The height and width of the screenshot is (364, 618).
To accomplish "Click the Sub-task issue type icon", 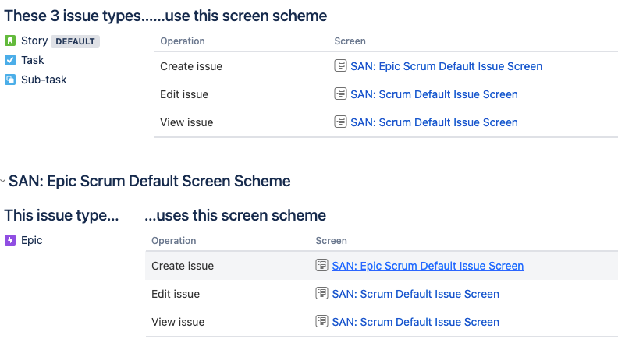I will (x=10, y=80).
